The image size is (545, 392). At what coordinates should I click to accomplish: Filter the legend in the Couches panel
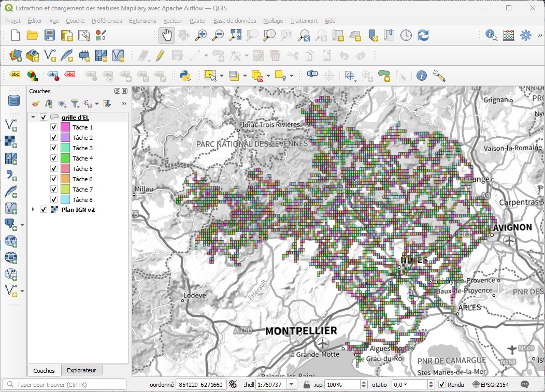point(75,104)
